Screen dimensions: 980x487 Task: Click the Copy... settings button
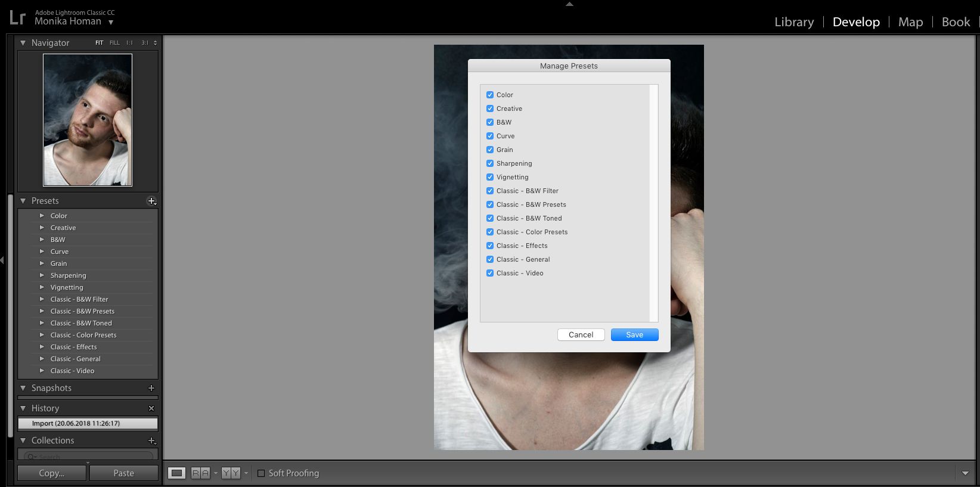[x=51, y=473]
